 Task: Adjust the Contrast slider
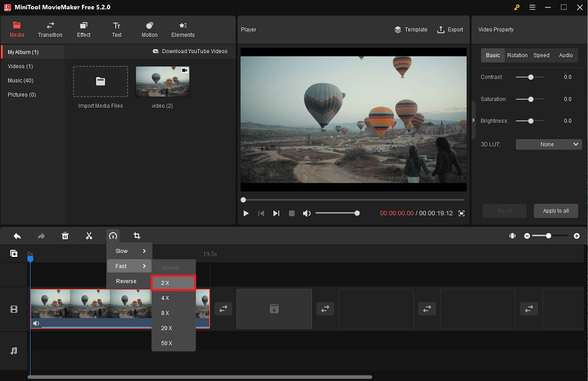[x=530, y=77]
